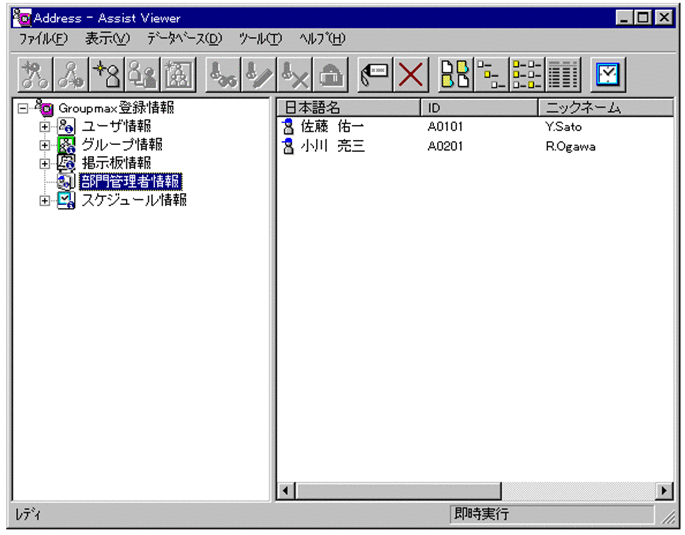Open the ファイル(F) menu
Image resolution: width=685 pixels, height=535 pixels.
coord(43,39)
